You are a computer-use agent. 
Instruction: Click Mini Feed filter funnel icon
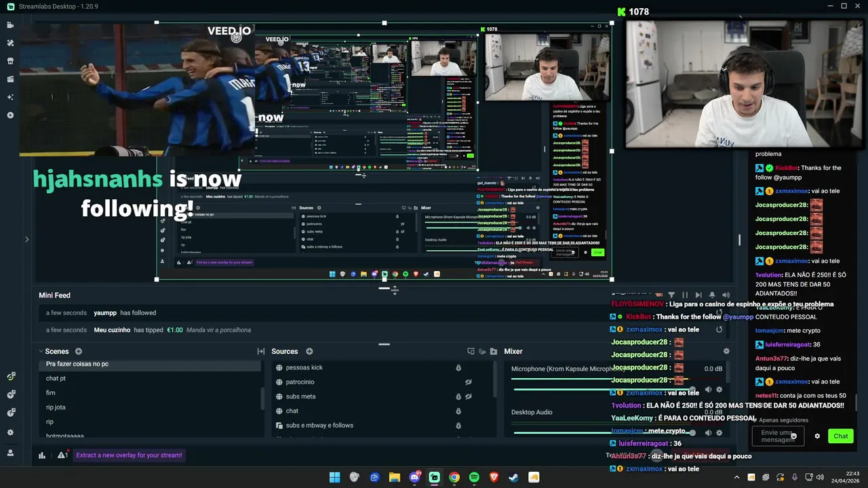click(671, 296)
